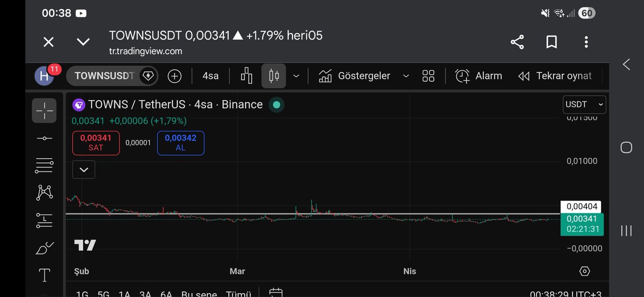This screenshot has height=297, width=644.
Task: Select the 5G date range
Action: [104, 294]
